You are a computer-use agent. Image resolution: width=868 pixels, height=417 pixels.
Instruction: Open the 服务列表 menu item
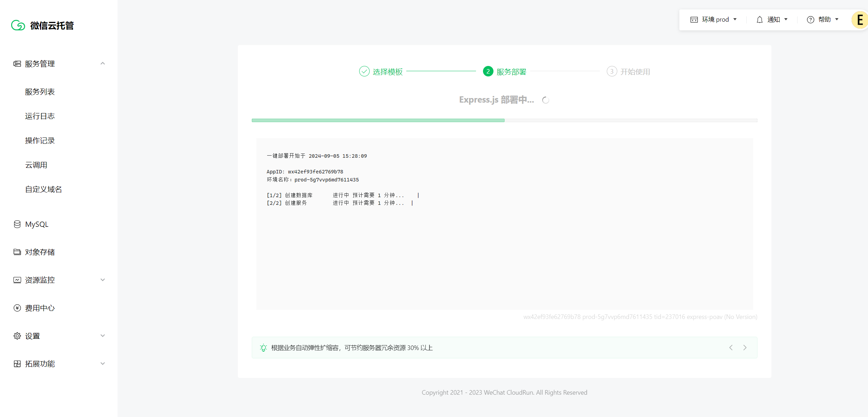coord(40,92)
